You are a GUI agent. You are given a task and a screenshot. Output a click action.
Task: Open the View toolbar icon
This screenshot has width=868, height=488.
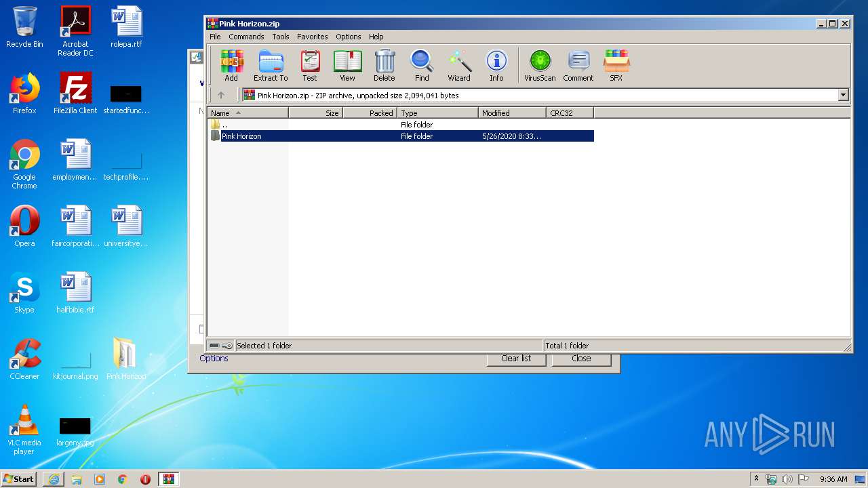click(x=347, y=66)
